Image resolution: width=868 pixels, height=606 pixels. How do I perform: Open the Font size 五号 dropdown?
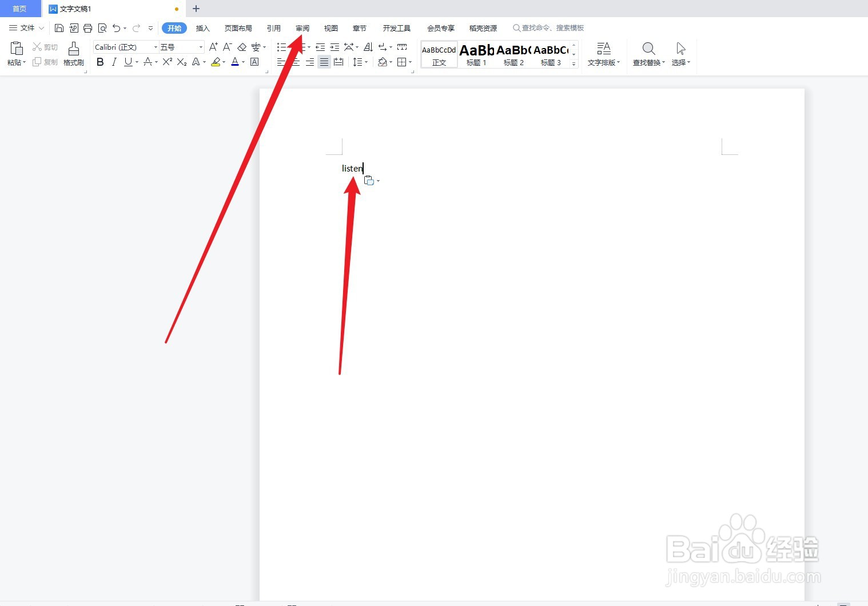(x=201, y=47)
